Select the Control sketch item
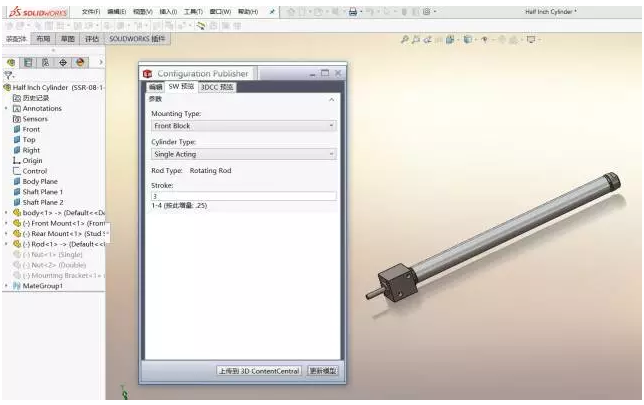Image resolution: width=644 pixels, height=405 pixels. 30,171
